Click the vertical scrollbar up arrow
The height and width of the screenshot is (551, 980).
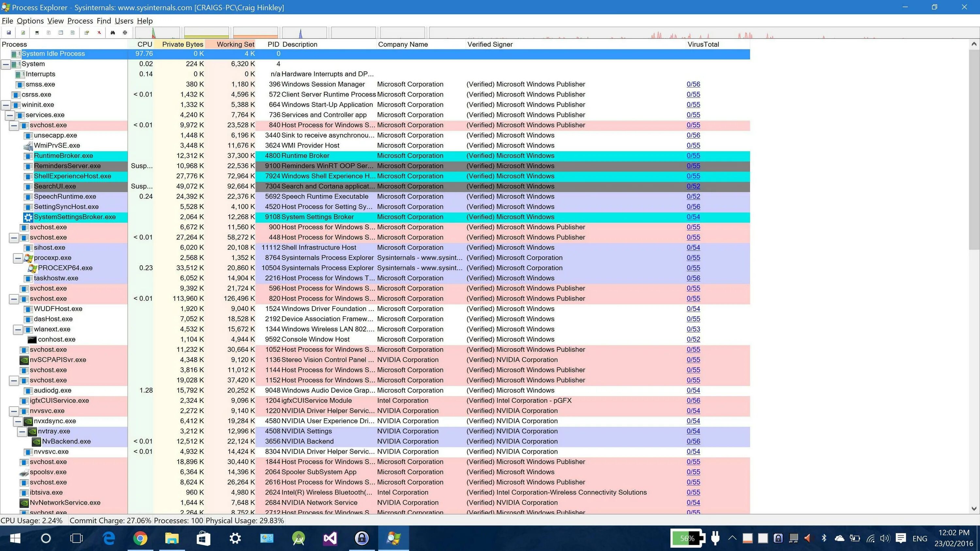[974, 44]
